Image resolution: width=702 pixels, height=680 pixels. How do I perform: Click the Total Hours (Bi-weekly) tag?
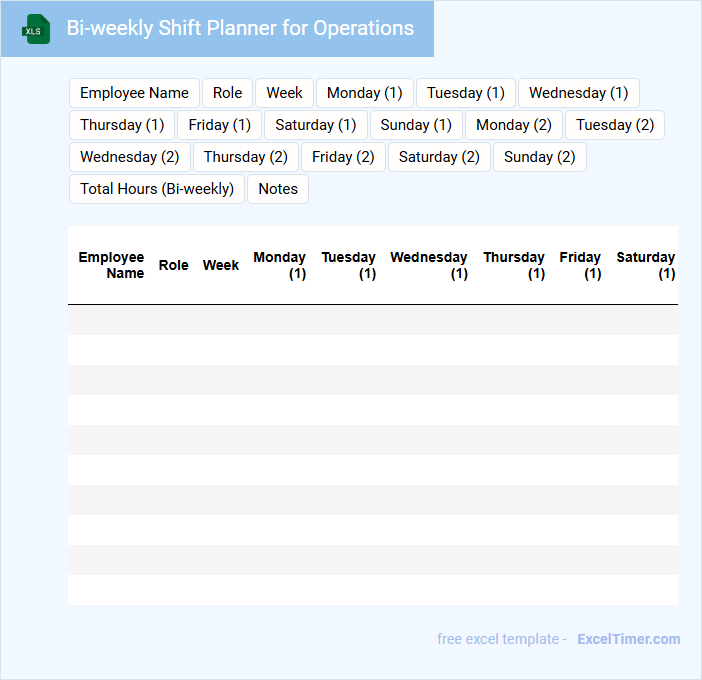tap(156, 189)
